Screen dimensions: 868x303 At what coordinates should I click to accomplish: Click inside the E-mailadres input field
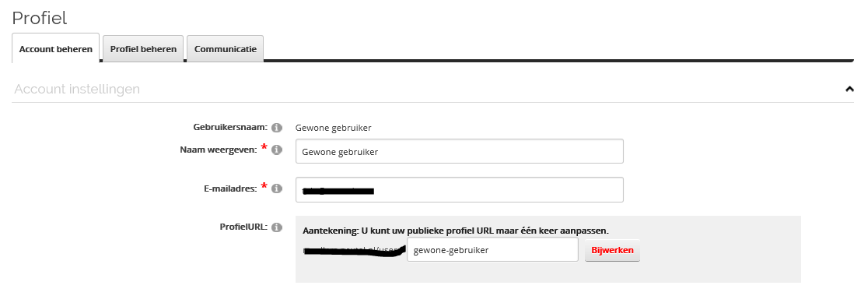[x=460, y=189]
